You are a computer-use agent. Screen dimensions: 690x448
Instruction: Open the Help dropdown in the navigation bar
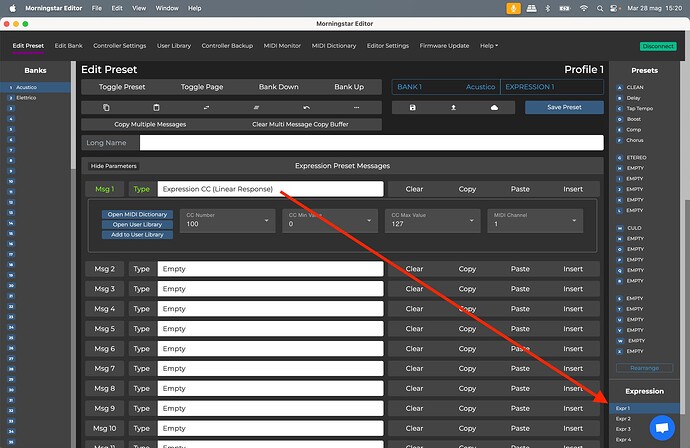[489, 46]
